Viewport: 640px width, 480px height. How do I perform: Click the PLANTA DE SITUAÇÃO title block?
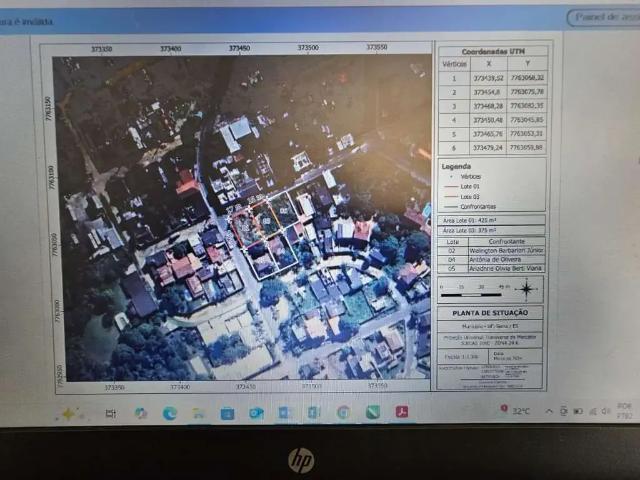pos(492,312)
